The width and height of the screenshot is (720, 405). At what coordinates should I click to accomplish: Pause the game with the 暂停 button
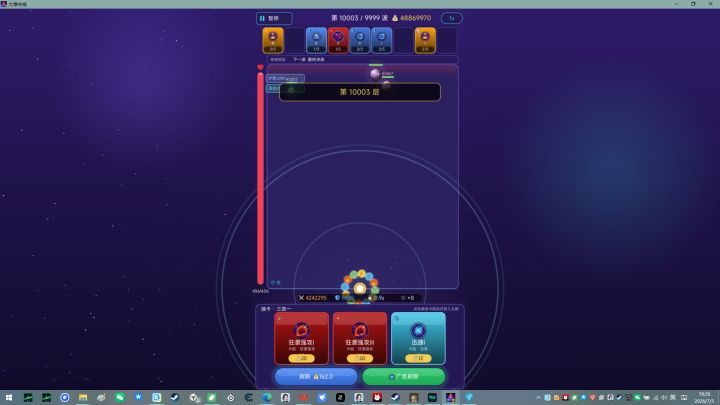click(274, 18)
